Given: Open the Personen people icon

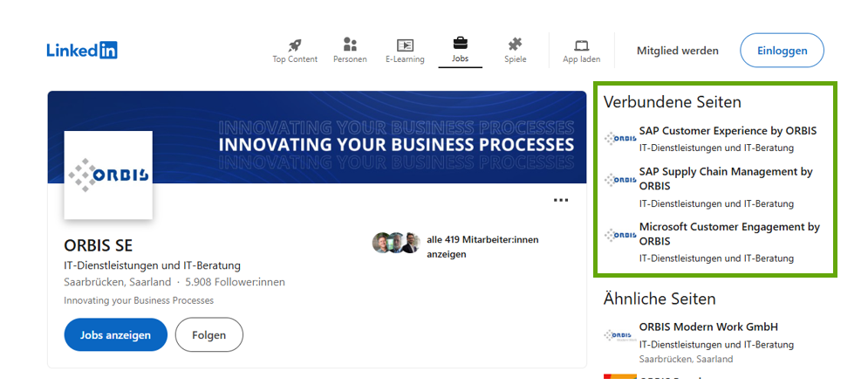Looking at the screenshot, I should pyautogui.click(x=350, y=45).
